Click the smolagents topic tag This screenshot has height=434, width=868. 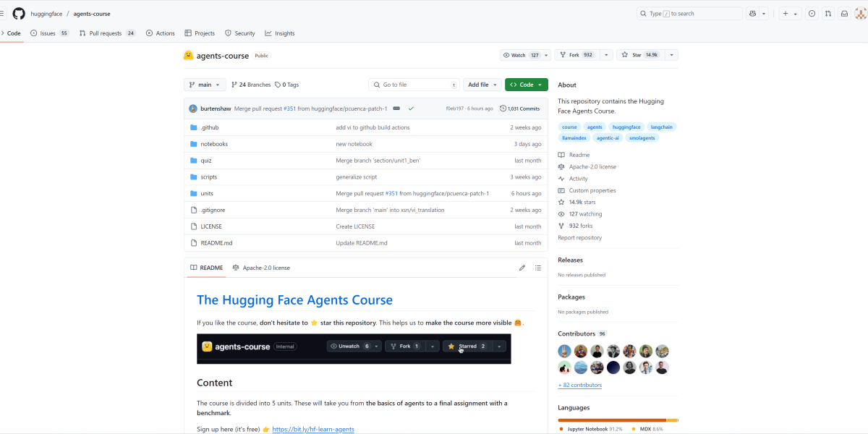[642, 137]
